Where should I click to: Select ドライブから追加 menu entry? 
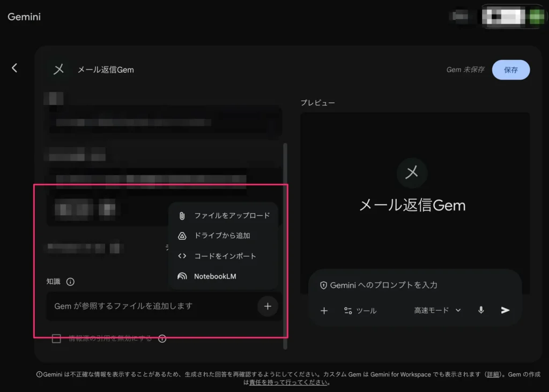click(x=224, y=236)
